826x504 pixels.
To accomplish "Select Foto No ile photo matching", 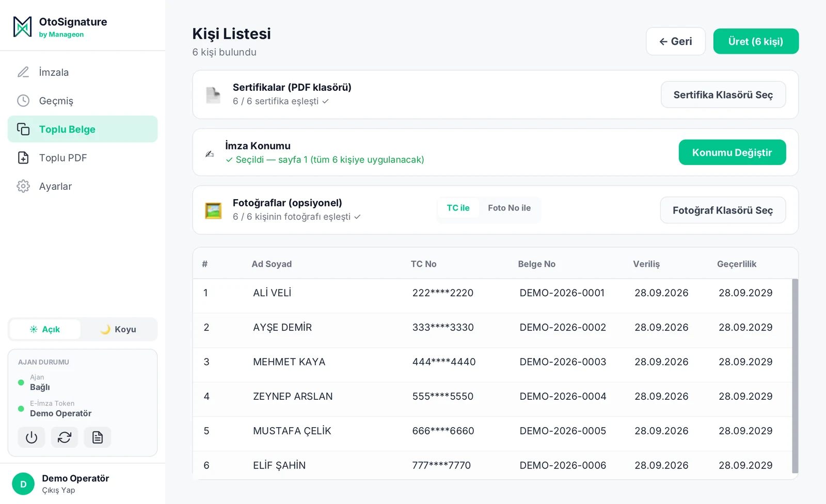I will tap(509, 208).
